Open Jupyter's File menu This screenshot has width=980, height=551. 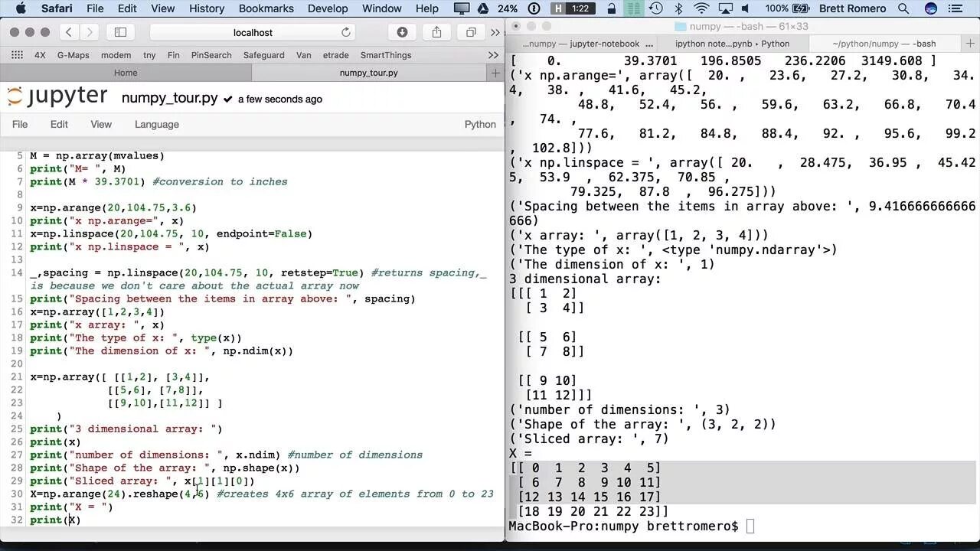pos(20,124)
